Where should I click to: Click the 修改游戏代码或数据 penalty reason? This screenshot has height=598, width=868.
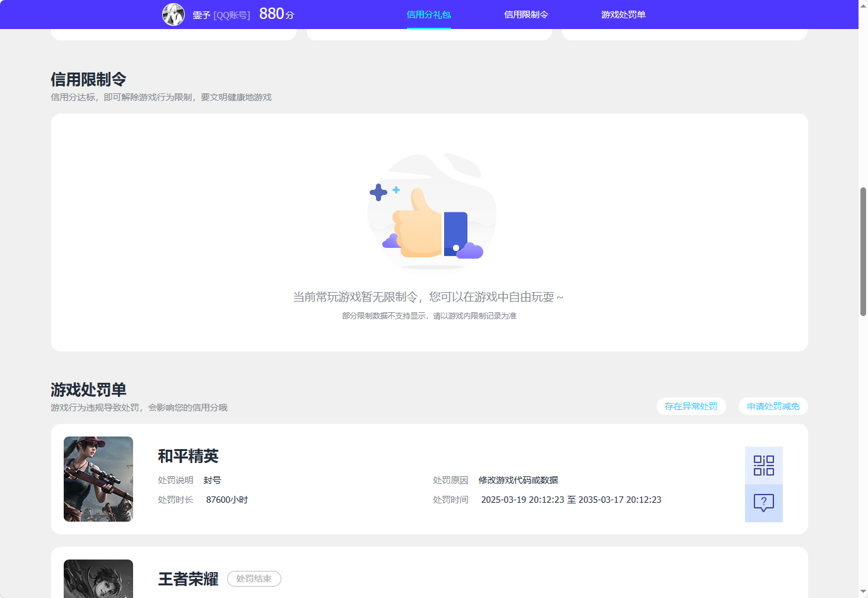click(518, 480)
